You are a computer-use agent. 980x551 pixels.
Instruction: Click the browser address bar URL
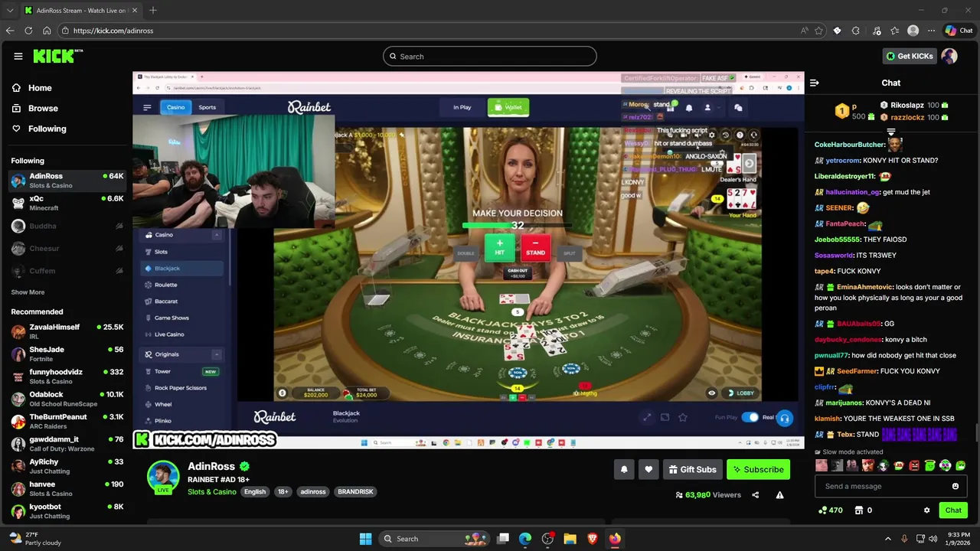coord(113,31)
